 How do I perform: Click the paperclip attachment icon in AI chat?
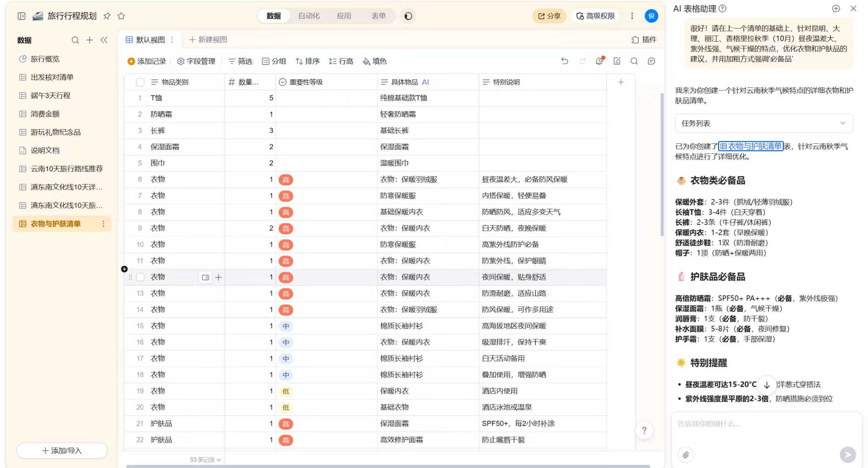click(686, 455)
